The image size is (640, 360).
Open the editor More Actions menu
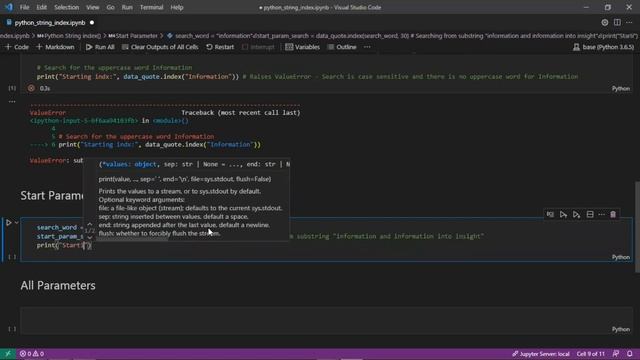point(629,23)
